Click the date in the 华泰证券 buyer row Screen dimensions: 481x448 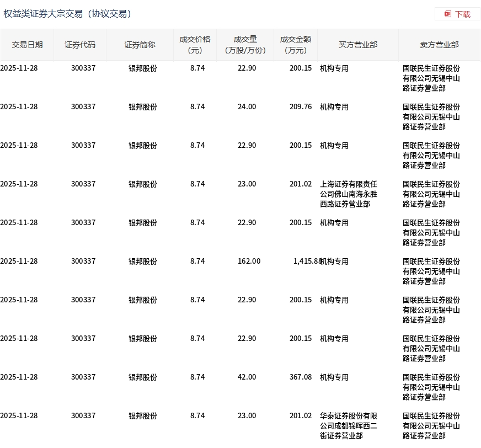pyautogui.click(x=19, y=415)
